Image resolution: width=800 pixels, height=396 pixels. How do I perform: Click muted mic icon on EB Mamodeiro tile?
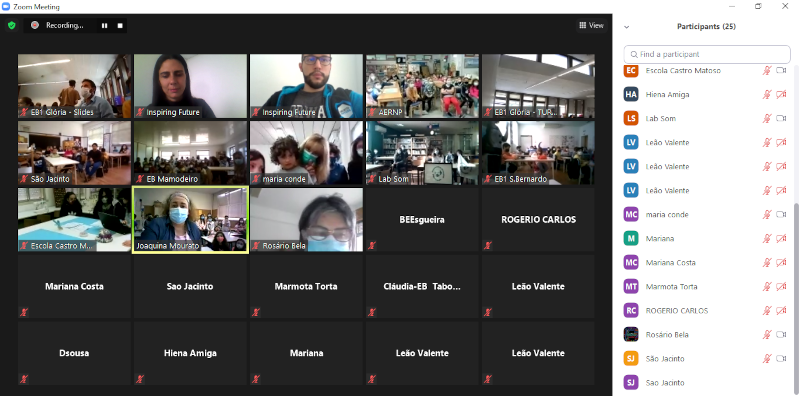[x=140, y=179]
